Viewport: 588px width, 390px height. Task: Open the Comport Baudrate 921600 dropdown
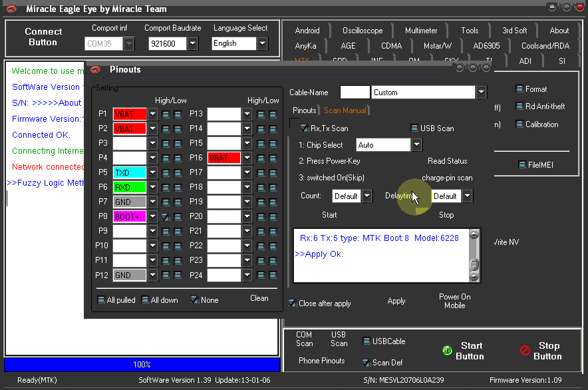coord(192,43)
